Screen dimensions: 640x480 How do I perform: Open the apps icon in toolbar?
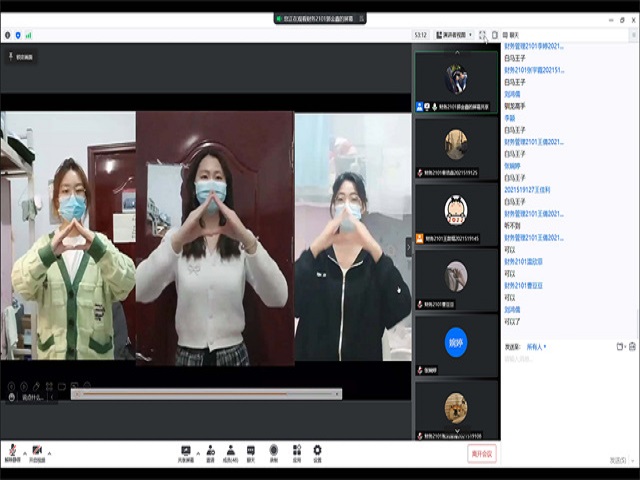pos(296,453)
